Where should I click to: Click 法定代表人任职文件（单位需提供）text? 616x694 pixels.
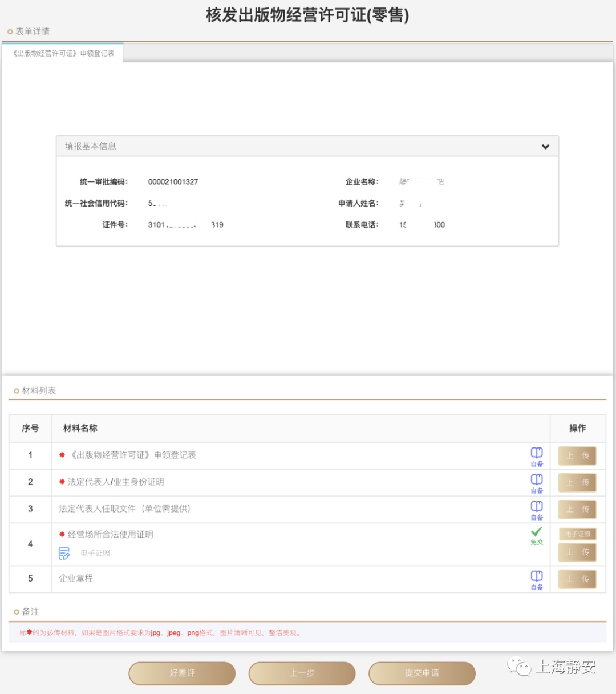tap(125, 509)
